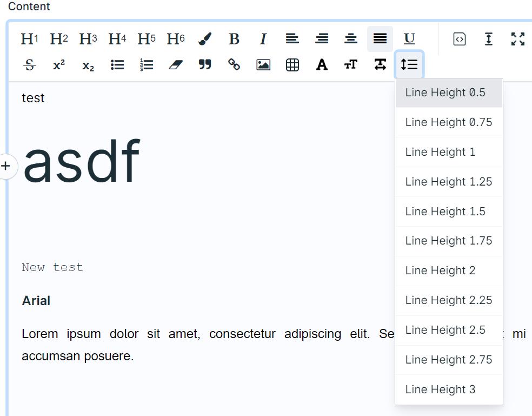
Task: Click the 'Lorem ipsum dolor sit' text
Action: 91,334
